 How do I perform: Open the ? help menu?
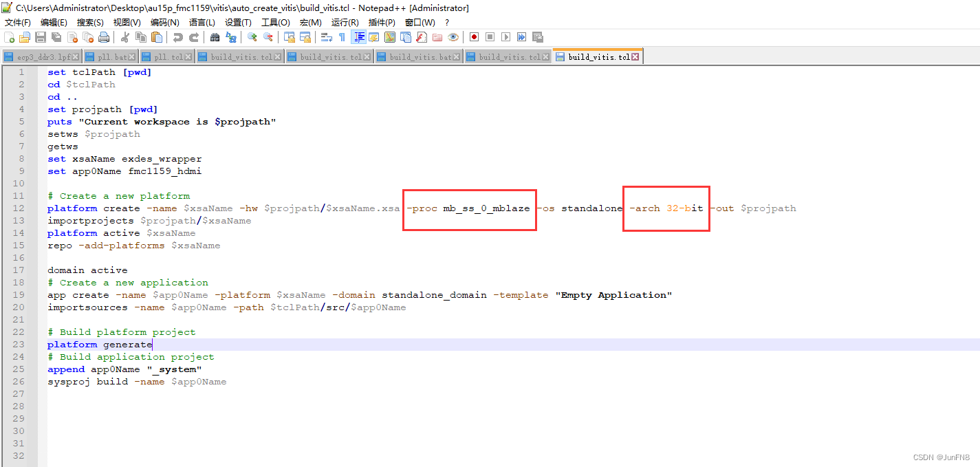tap(447, 23)
